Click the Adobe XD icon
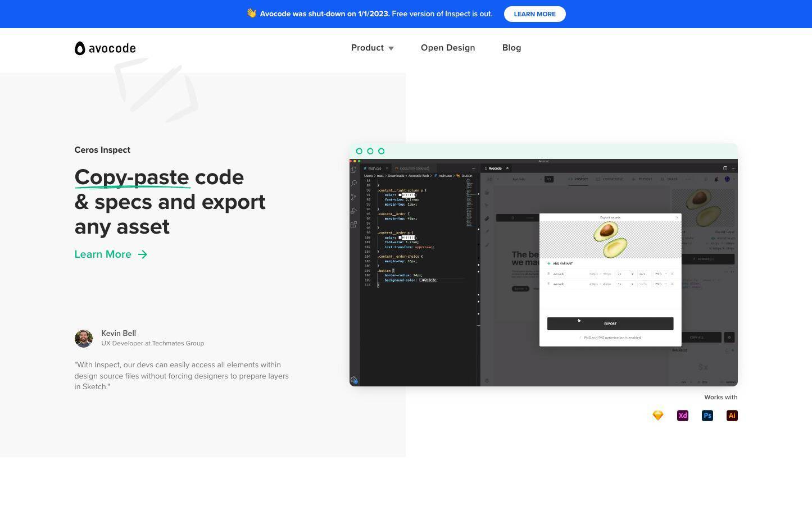Viewport: 812px width, 524px height. point(683,416)
